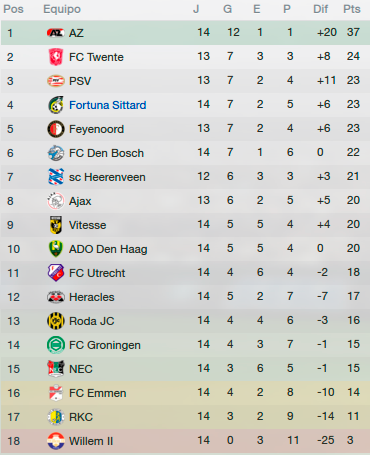The image size is (370, 455).
Task: Click the FC Utrecht team name
Action: tap(97, 273)
